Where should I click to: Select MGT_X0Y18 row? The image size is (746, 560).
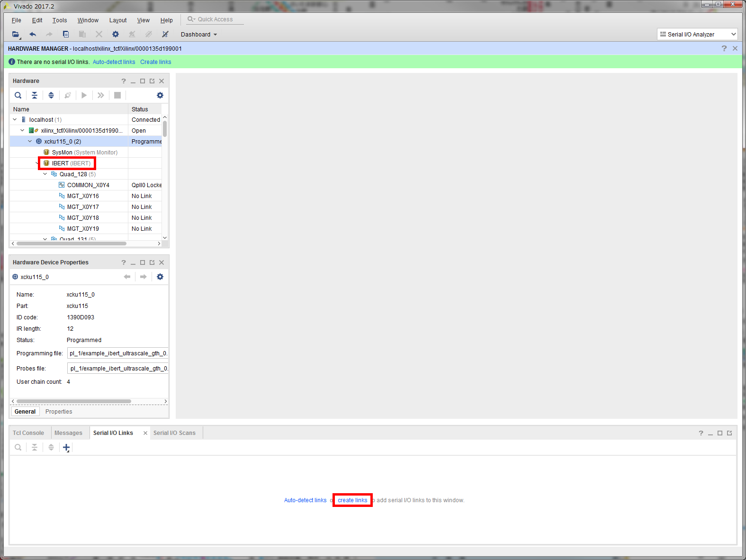(86, 218)
